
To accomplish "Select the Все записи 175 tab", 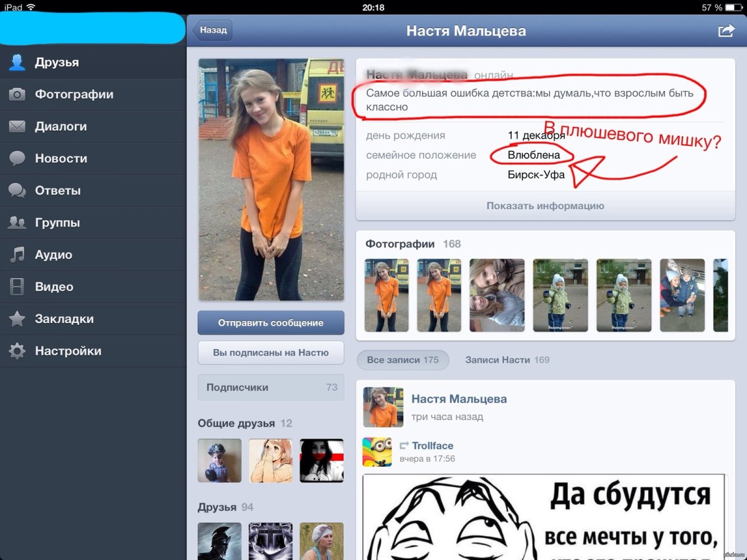I will click(402, 360).
